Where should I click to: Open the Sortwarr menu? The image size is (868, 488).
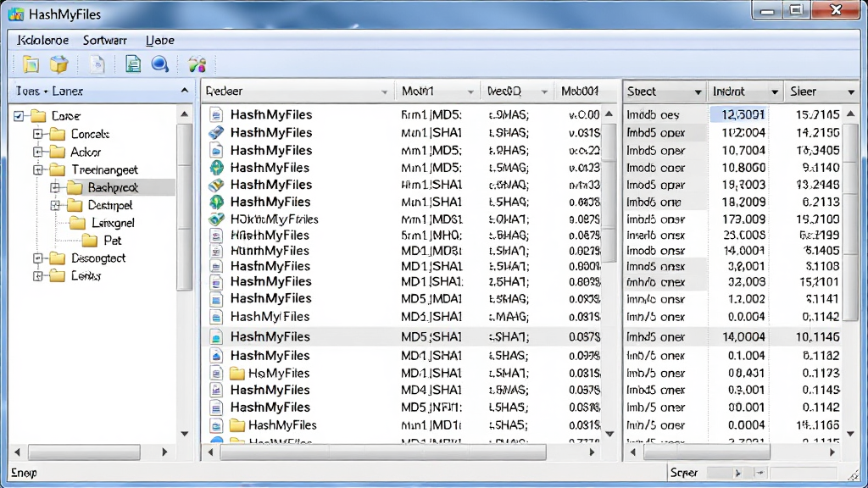pos(104,41)
